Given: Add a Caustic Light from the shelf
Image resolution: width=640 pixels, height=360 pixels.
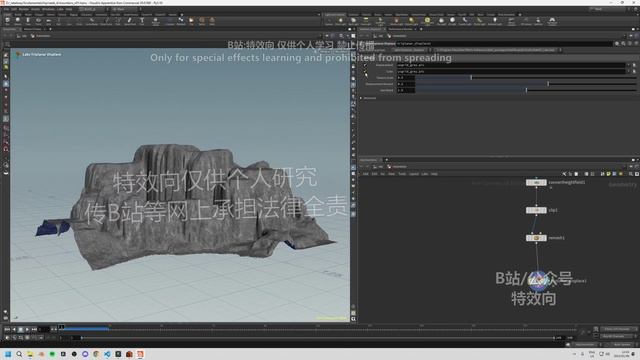Looking at the screenshot, I should (464, 21).
